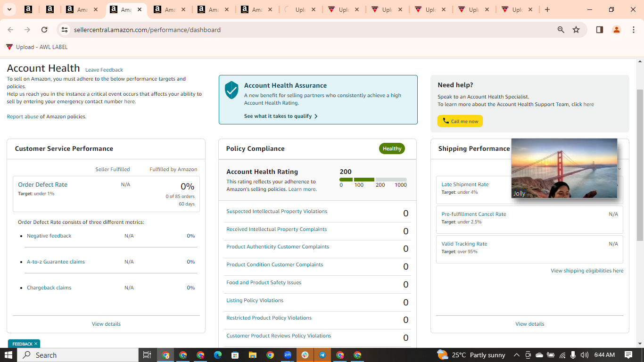Open the Order Defect Rate link
Viewport: 644px width, 362px height.
(42, 184)
